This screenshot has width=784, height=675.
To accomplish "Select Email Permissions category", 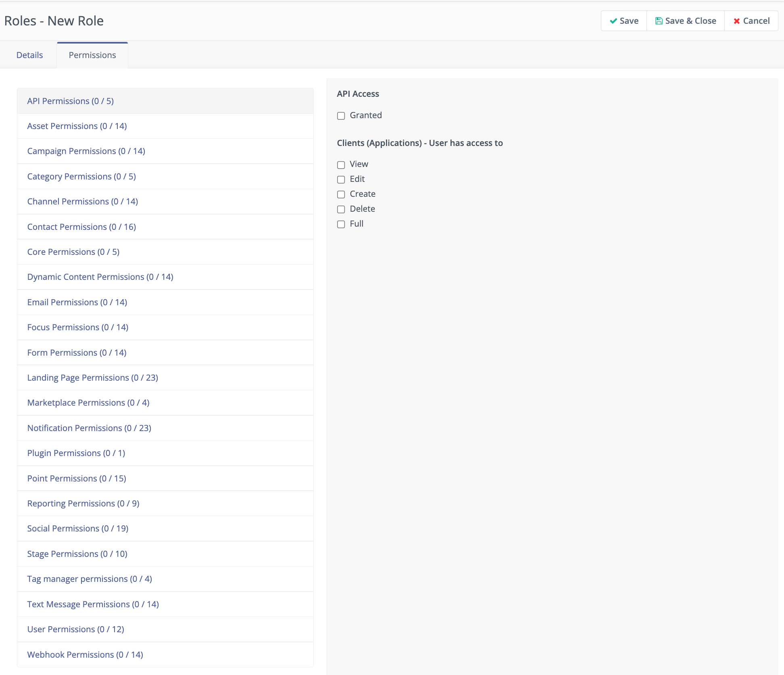I will click(77, 302).
